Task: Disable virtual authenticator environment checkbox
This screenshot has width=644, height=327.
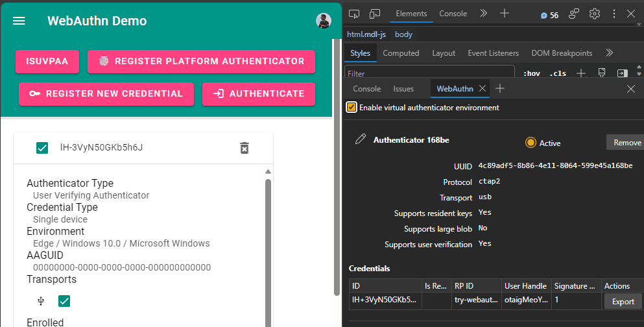Action: (352, 108)
